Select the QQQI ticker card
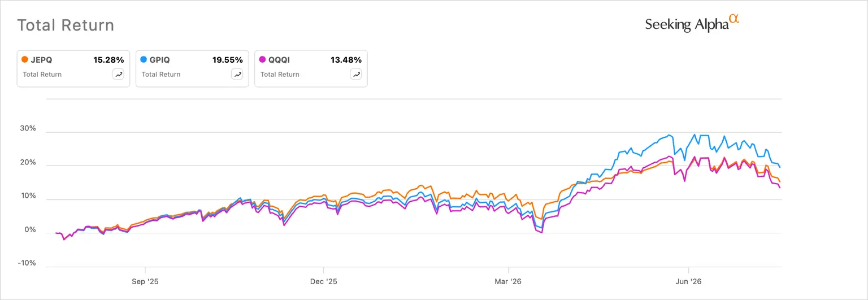The width and height of the screenshot is (868, 300). click(x=311, y=68)
